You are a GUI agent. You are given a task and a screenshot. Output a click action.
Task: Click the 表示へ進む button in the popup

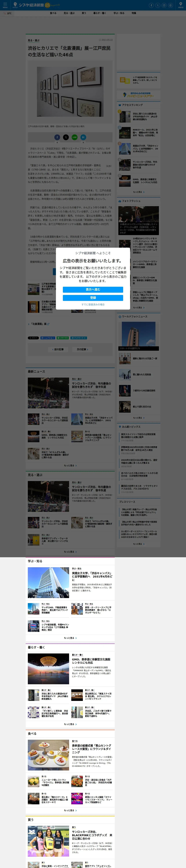[x=93, y=289]
